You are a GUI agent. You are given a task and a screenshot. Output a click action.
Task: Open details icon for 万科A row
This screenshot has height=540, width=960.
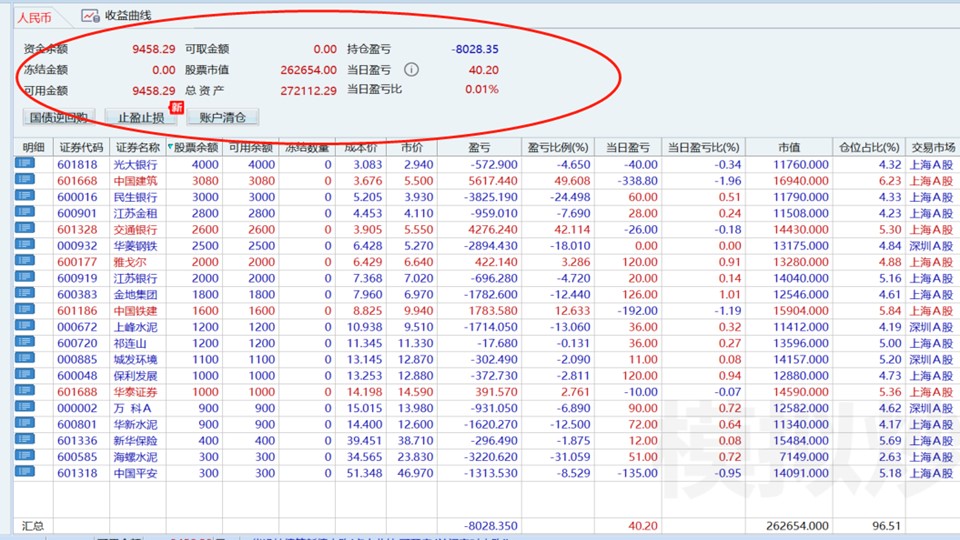tap(25, 407)
